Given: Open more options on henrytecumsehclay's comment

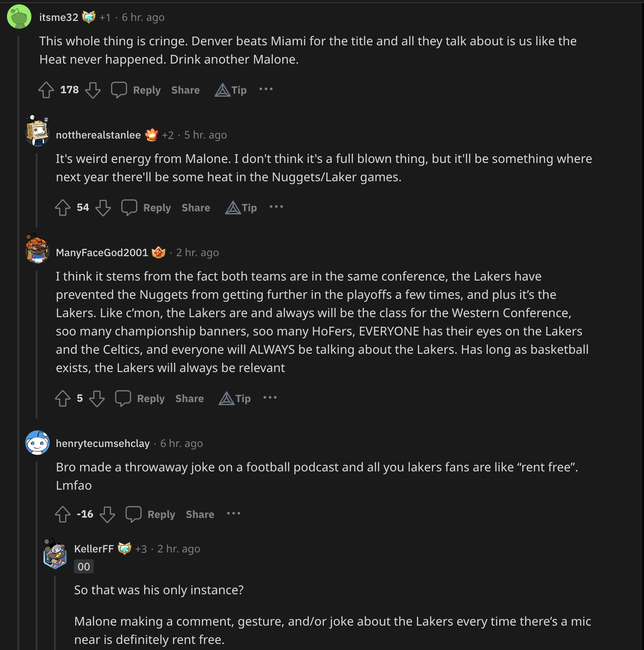Looking at the screenshot, I should tap(234, 514).
